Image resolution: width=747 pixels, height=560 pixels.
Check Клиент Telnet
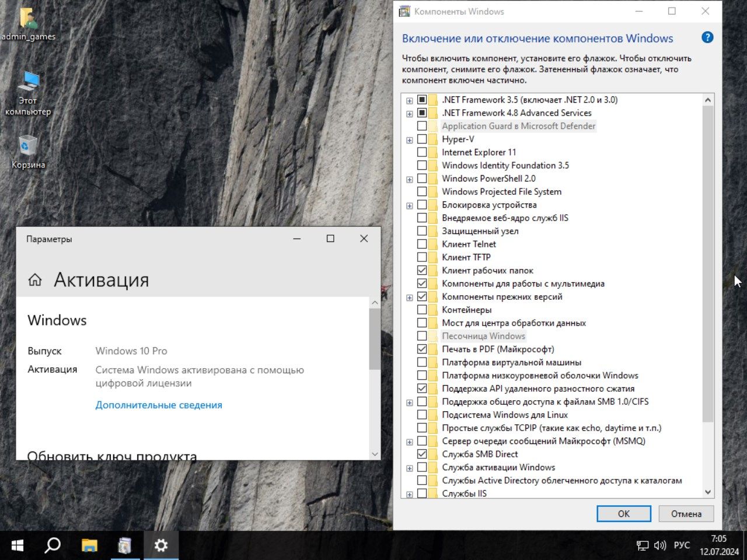[422, 244]
